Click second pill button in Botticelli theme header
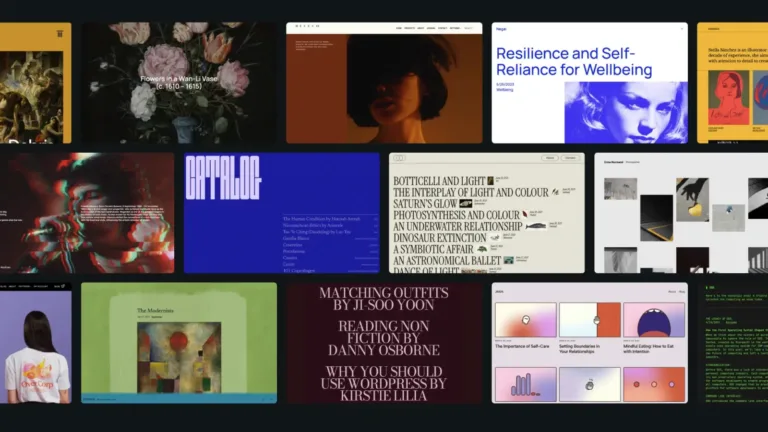 pyautogui.click(x=570, y=158)
